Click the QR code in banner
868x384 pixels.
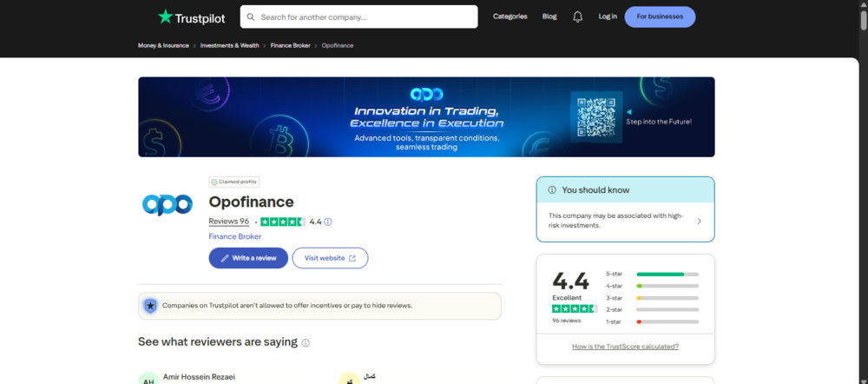coord(596,117)
